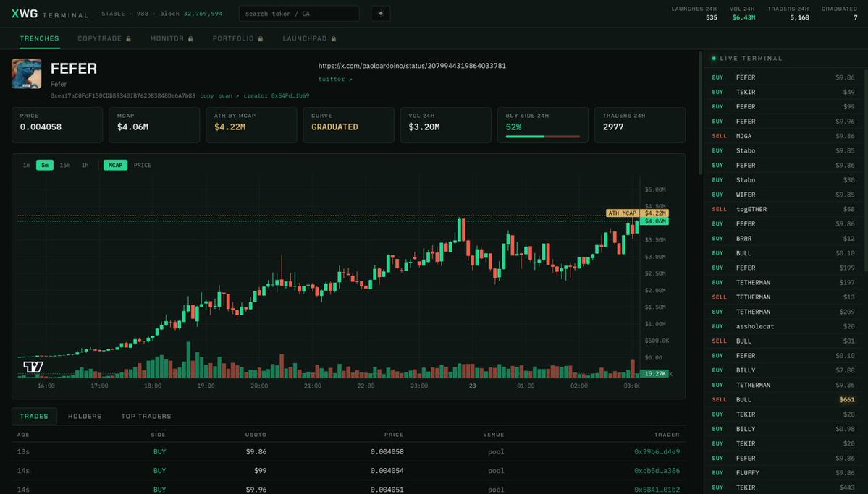Click the ATH MCAP $4.22M chart label
Viewport: 868px width, 494px height.
pyautogui.click(x=637, y=213)
